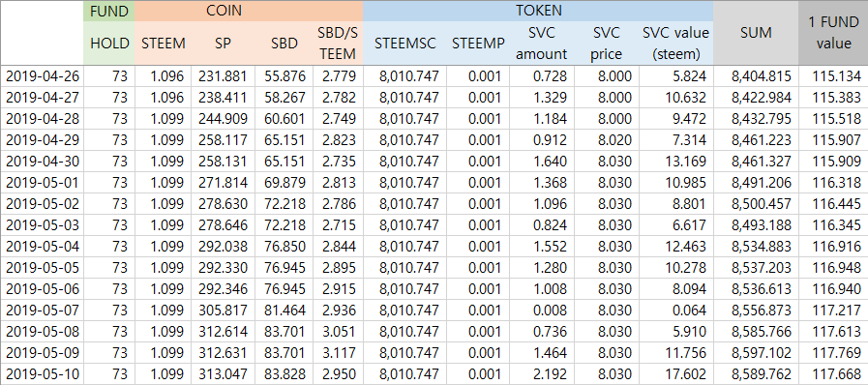Viewport: 868px width, 385px height.
Task: Select SBD value 55.876
Action: (284, 75)
